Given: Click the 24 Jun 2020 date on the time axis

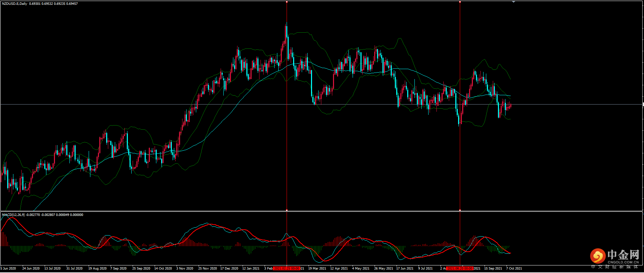Looking at the screenshot, I should click(31, 269).
